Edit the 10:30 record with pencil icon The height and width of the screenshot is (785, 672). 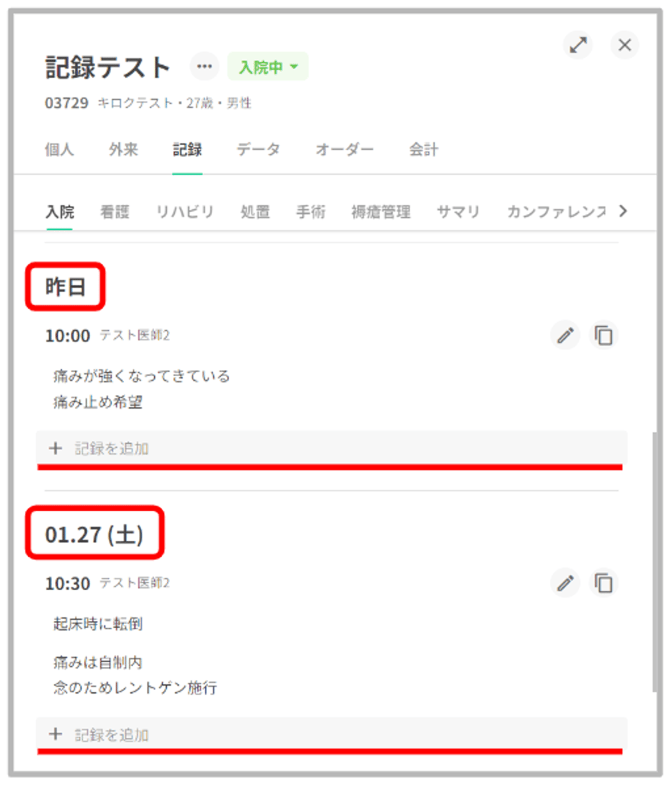tap(565, 583)
